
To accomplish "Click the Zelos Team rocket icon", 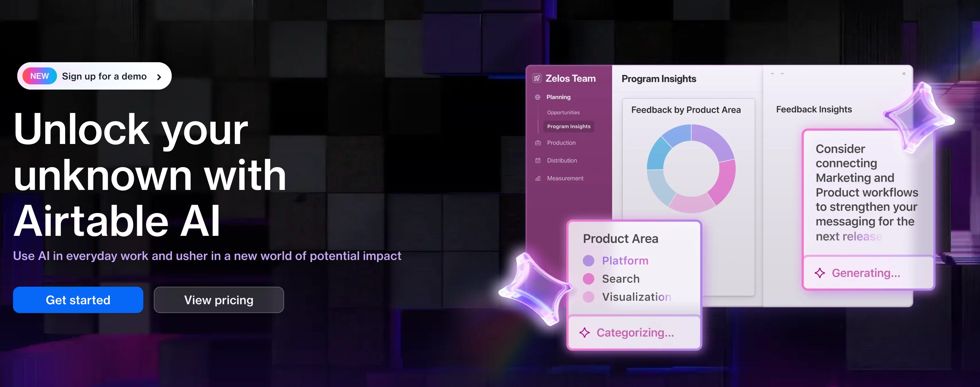I will click(x=537, y=79).
